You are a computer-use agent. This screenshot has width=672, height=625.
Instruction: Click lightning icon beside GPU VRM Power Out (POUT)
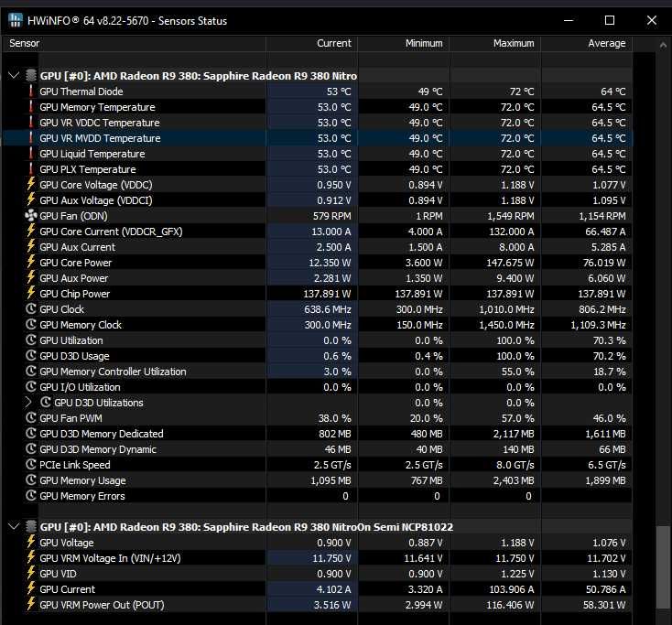(31, 605)
